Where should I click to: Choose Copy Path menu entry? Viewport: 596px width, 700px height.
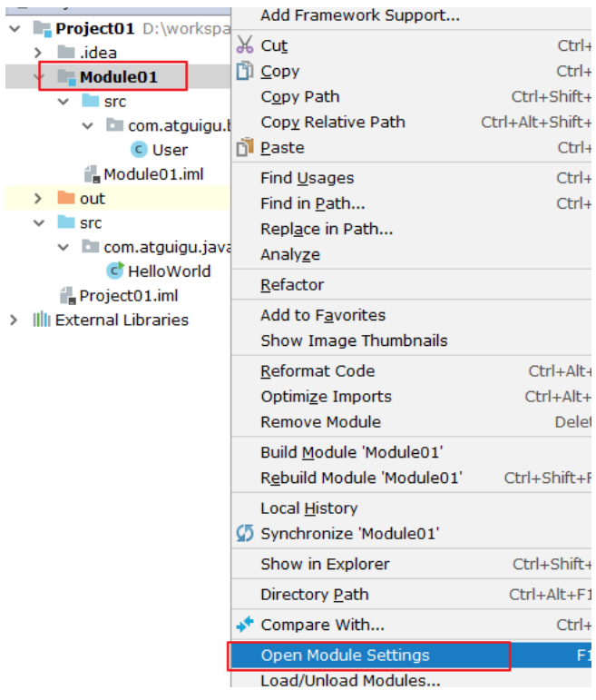[x=411, y=96]
